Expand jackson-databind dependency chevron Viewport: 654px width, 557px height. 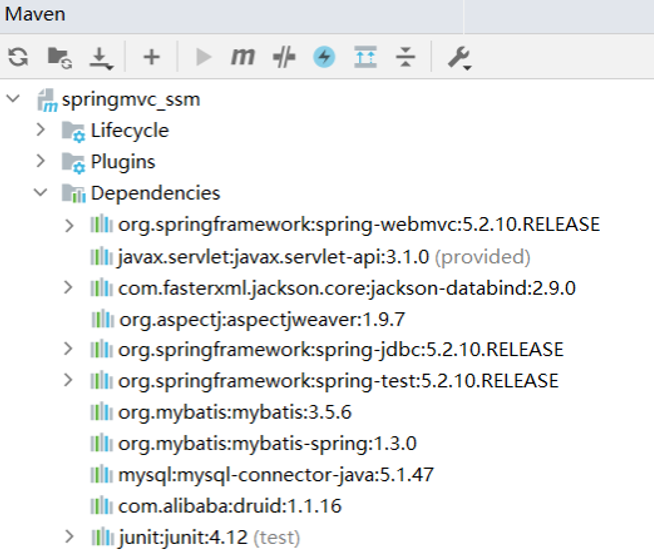[68, 287]
